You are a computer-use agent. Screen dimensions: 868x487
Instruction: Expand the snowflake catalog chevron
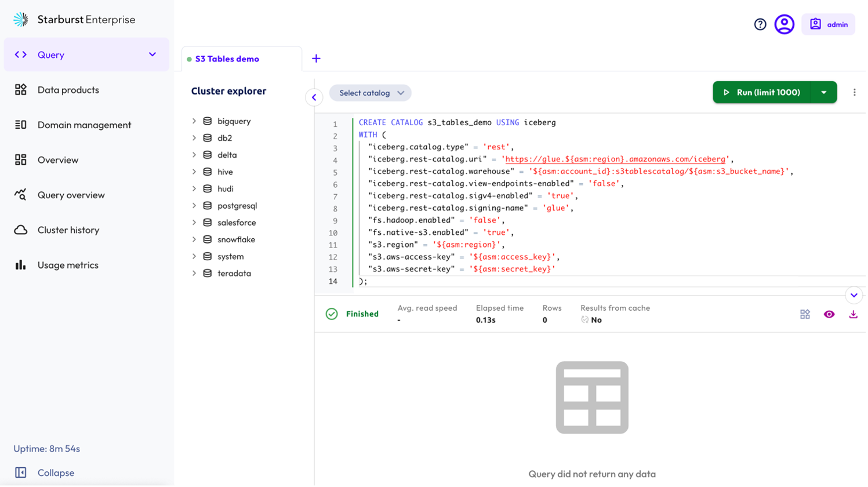[x=194, y=239]
